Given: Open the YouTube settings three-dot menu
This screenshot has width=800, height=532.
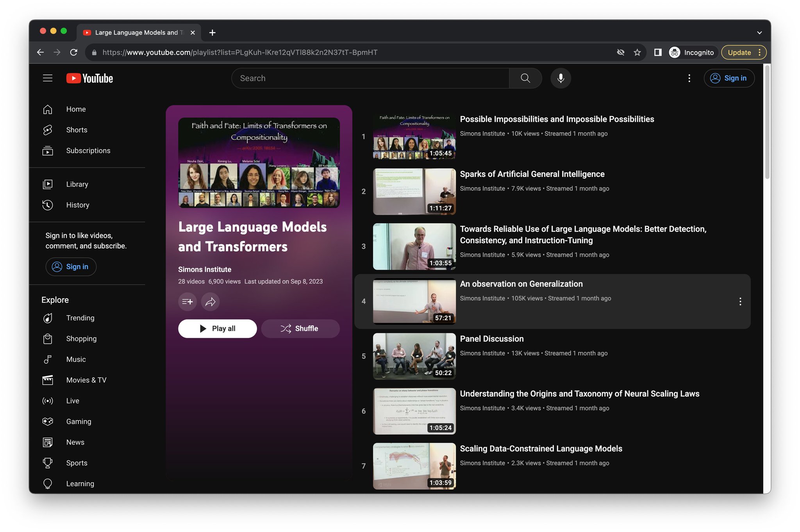Looking at the screenshot, I should pos(689,78).
